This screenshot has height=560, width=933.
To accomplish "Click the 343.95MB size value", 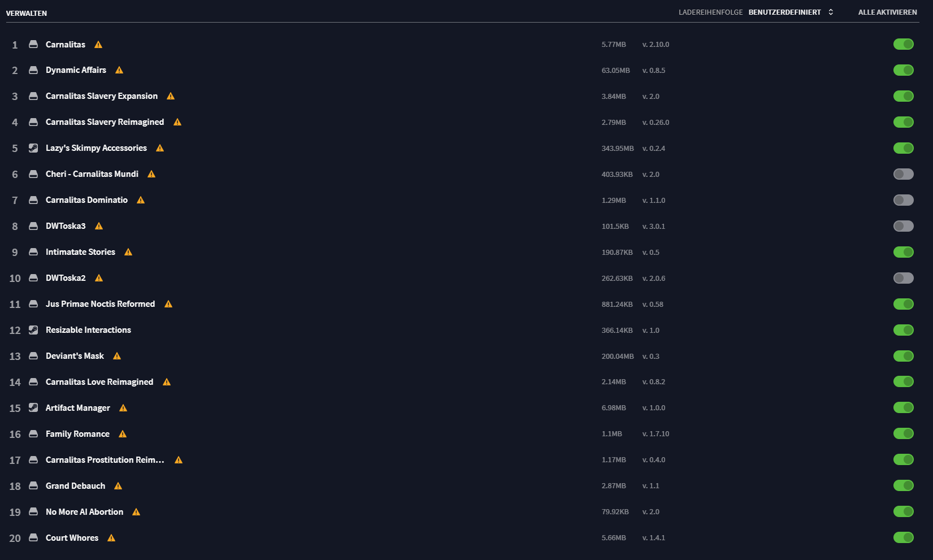I will click(x=617, y=149).
